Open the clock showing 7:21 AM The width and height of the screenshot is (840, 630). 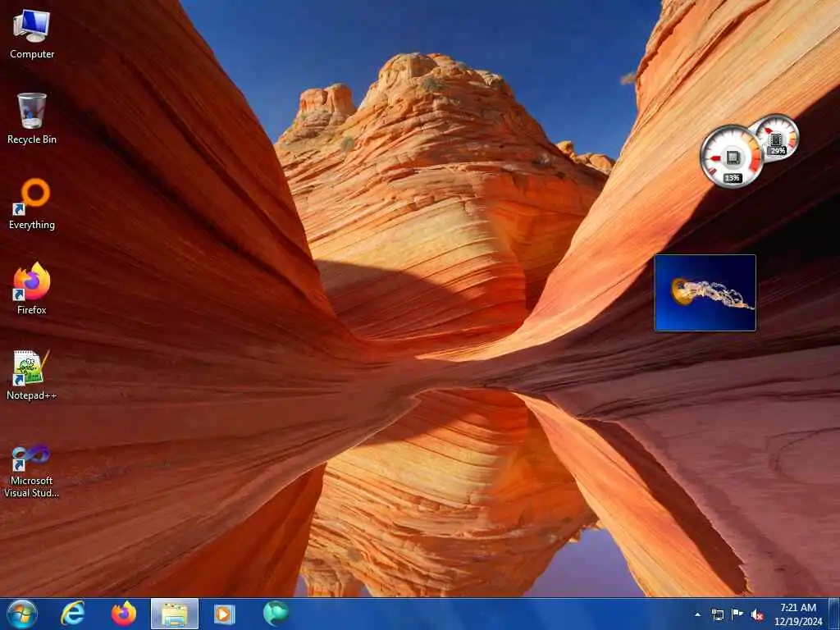pyautogui.click(x=797, y=614)
